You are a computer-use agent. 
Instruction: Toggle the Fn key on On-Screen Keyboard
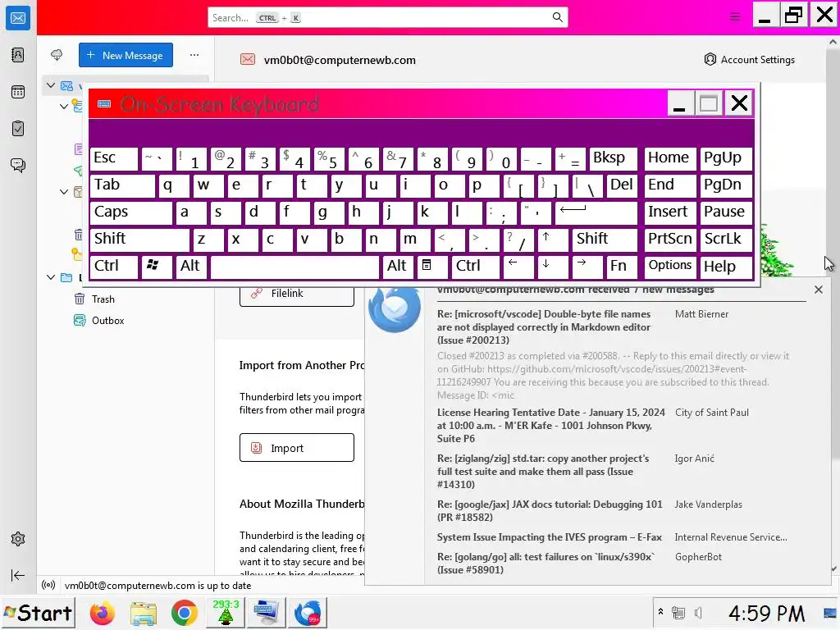coord(622,267)
